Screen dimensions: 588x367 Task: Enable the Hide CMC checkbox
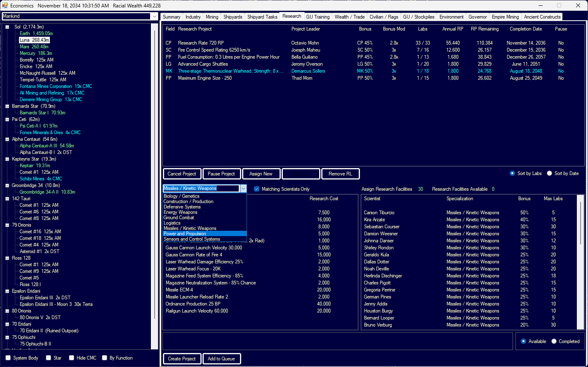[x=72, y=358]
